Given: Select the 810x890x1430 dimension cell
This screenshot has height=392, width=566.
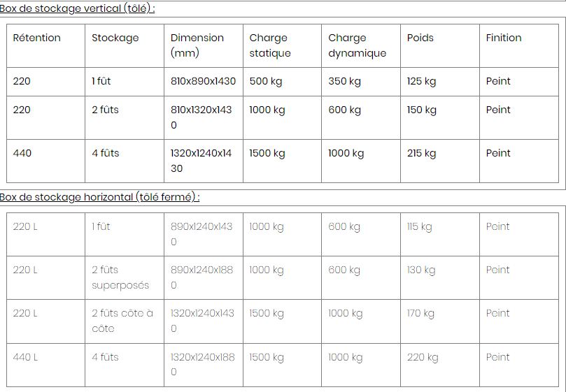Looking at the screenshot, I should click(203, 81).
